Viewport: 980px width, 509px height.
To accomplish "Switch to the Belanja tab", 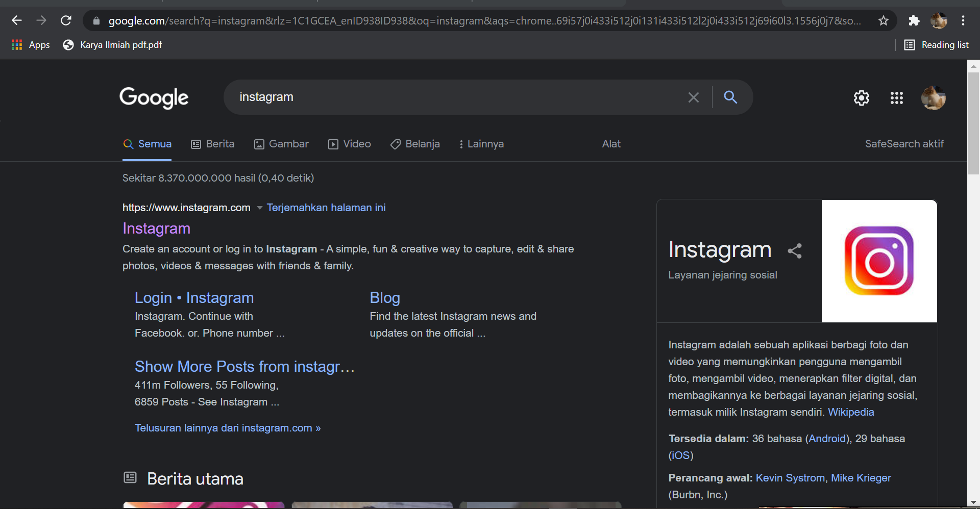I will pyautogui.click(x=415, y=144).
